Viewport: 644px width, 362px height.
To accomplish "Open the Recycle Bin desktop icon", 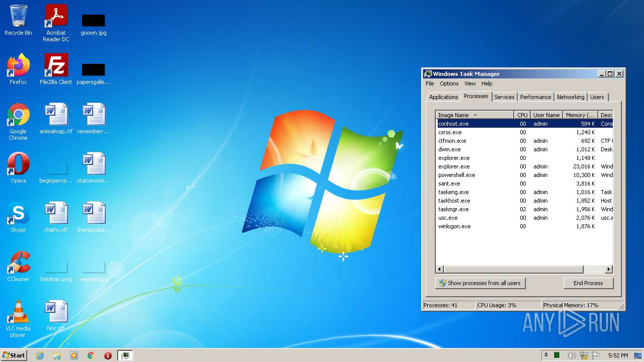I will [x=18, y=20].
